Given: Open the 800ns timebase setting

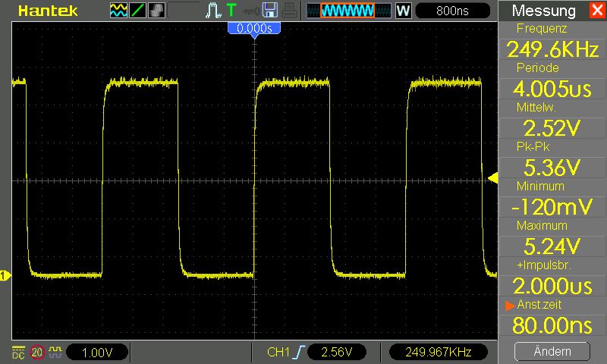Looking at the screenshot, I should click(x=453, y=11).
